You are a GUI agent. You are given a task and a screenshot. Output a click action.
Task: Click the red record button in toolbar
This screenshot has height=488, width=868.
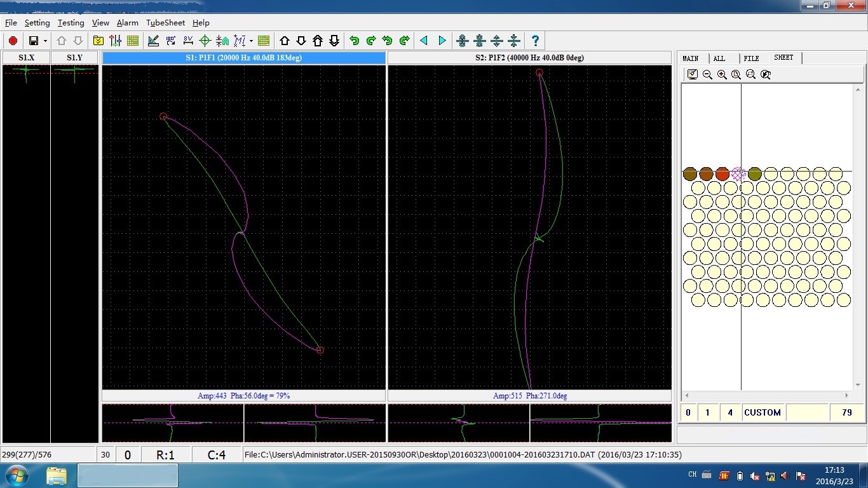pyautogui.click(x=13, y=41)
